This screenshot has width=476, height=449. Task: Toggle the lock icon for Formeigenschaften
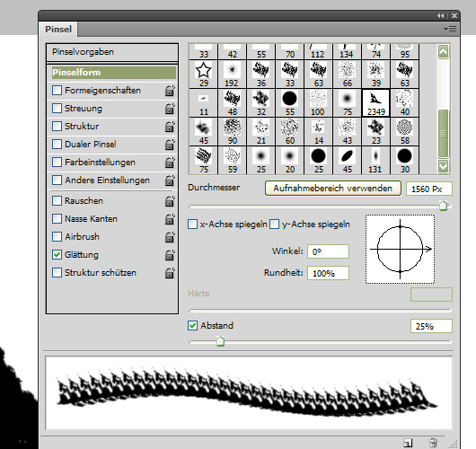170,91
